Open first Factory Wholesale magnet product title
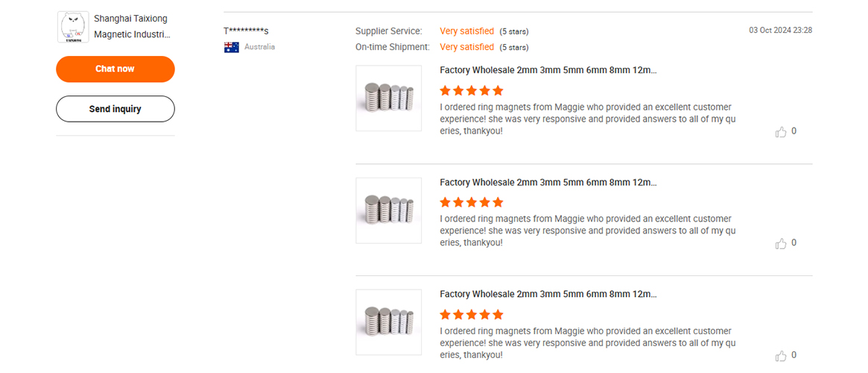868x373 pixels. tap(548, 70)
